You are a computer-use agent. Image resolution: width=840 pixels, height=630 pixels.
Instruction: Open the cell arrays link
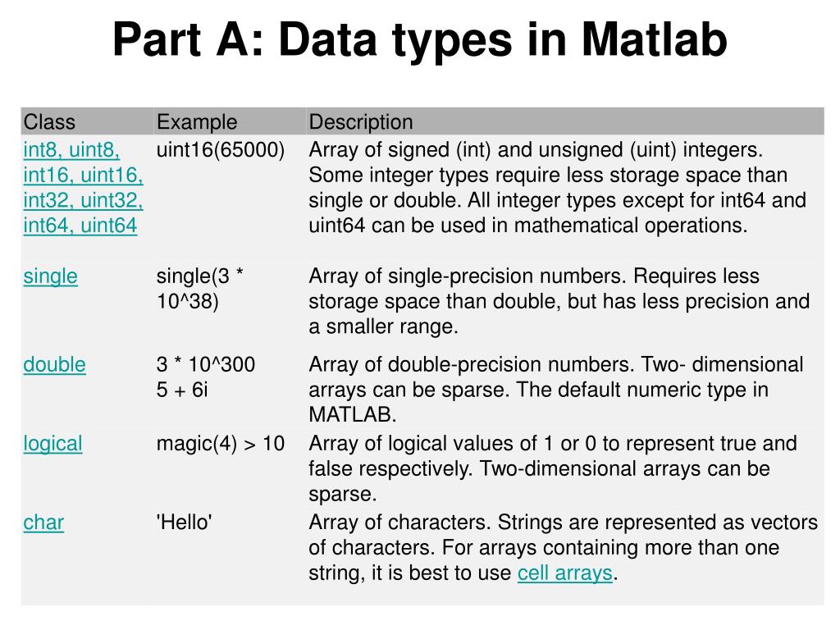564,573
